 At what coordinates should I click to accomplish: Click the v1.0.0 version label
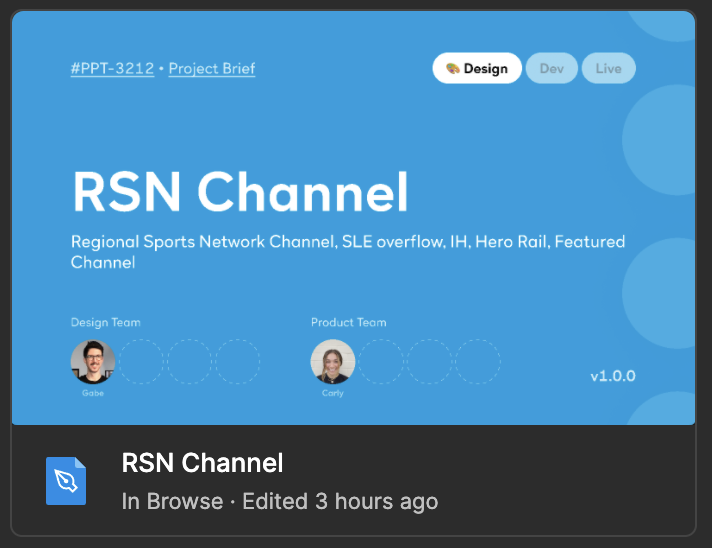click(x=613, y=376)
